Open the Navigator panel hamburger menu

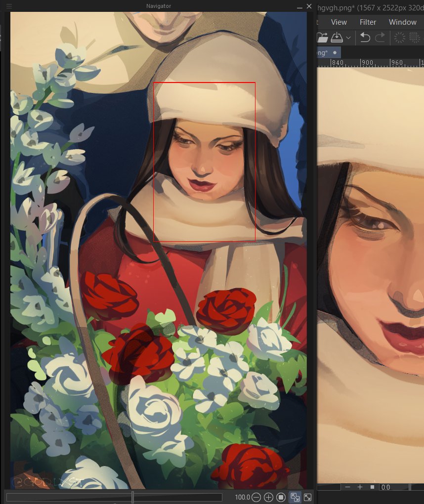pos(9,6)
